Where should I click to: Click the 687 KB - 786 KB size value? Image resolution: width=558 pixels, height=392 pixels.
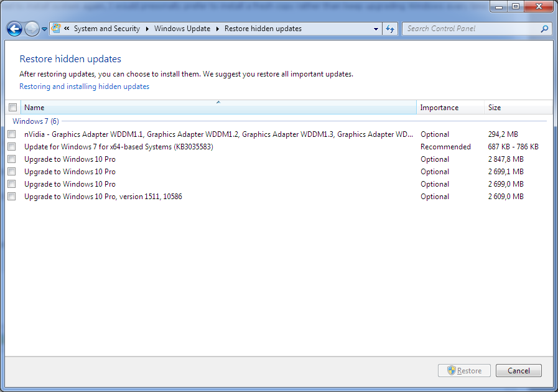(x=513, y=147)
